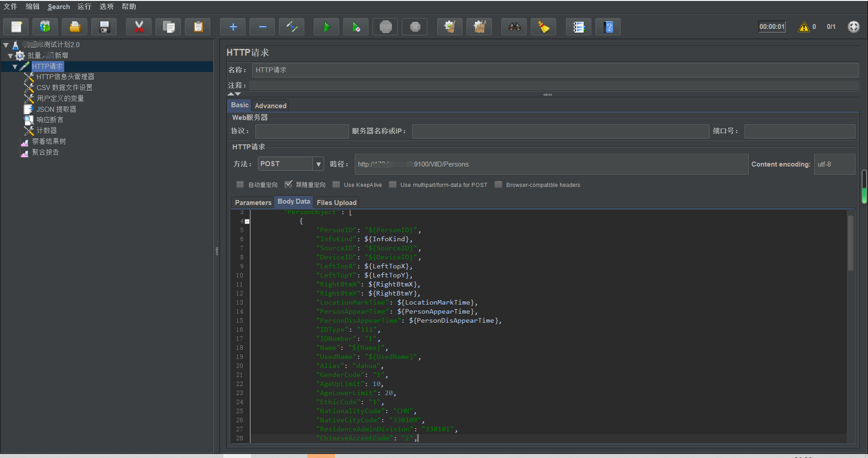The width and height of the screenshot is (868, 458).
Task: Enable the 自动重定向 checkbox
Action: click(240, 185)
